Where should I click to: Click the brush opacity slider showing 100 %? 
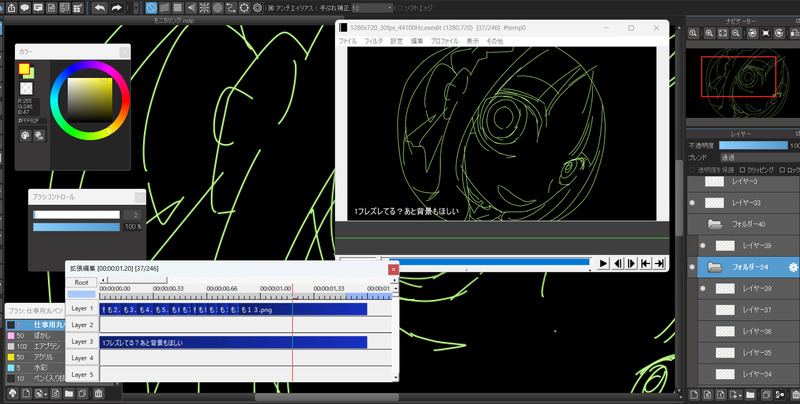[77, 226]
